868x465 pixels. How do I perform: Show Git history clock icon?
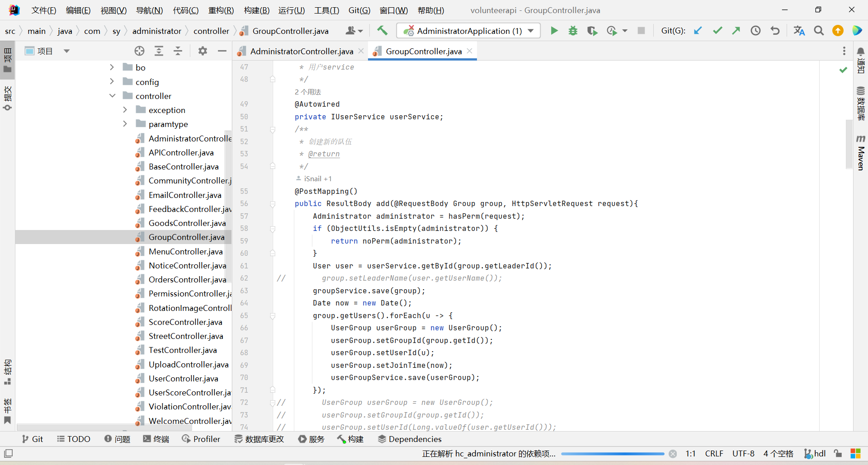(755, 31)
